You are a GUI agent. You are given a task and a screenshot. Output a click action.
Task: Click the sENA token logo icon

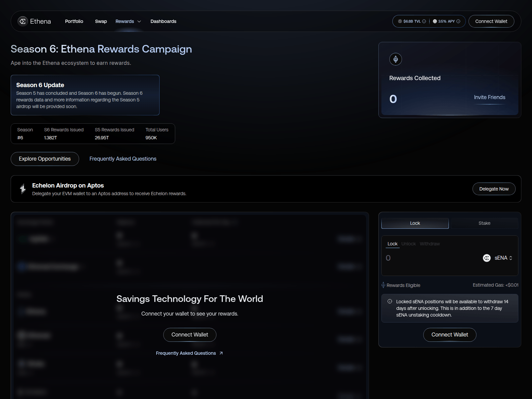click(x=487, y=258)
